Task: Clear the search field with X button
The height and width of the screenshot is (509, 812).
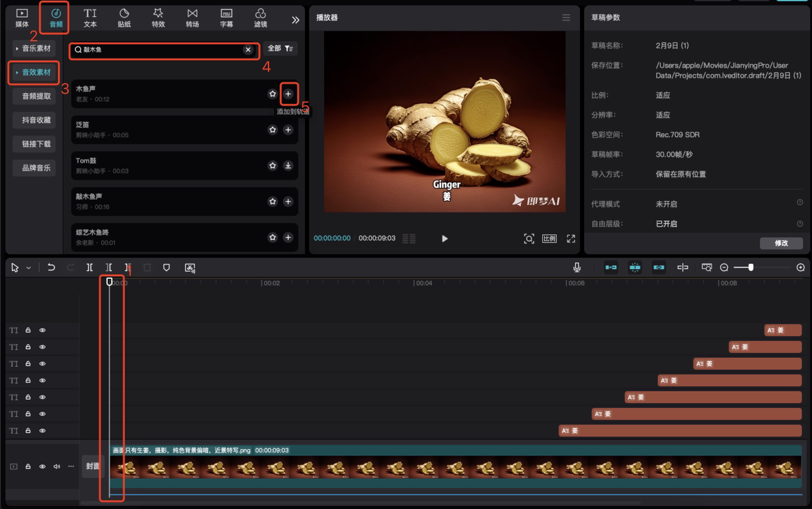Action: 248,50
